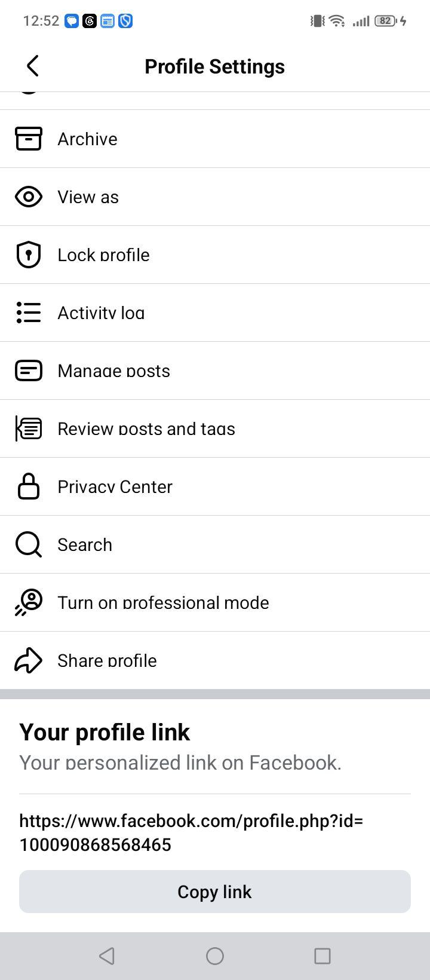Tap the Review posts and tags icon
430x980 pixels.
pos(28,428)
